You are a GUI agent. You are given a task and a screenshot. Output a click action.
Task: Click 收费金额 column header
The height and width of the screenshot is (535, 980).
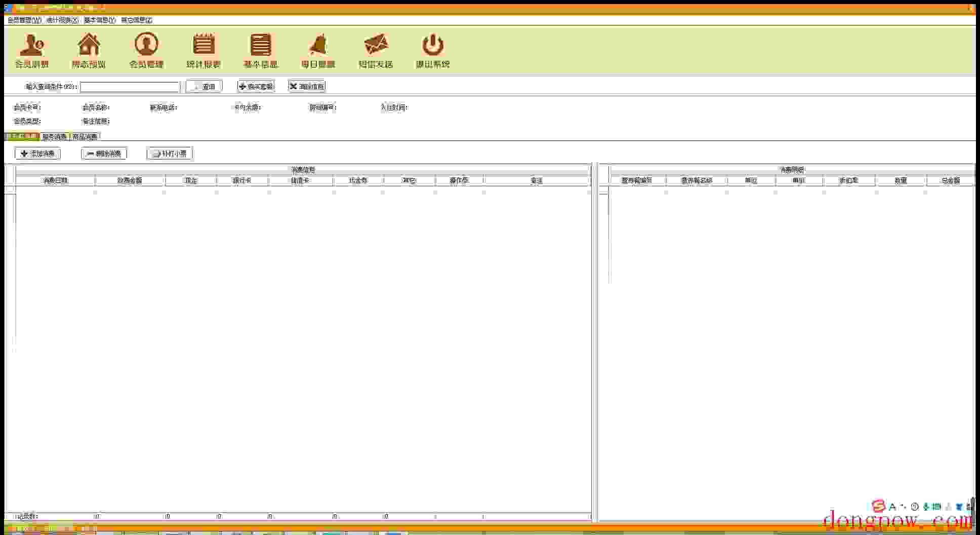(x=130, y=180)
